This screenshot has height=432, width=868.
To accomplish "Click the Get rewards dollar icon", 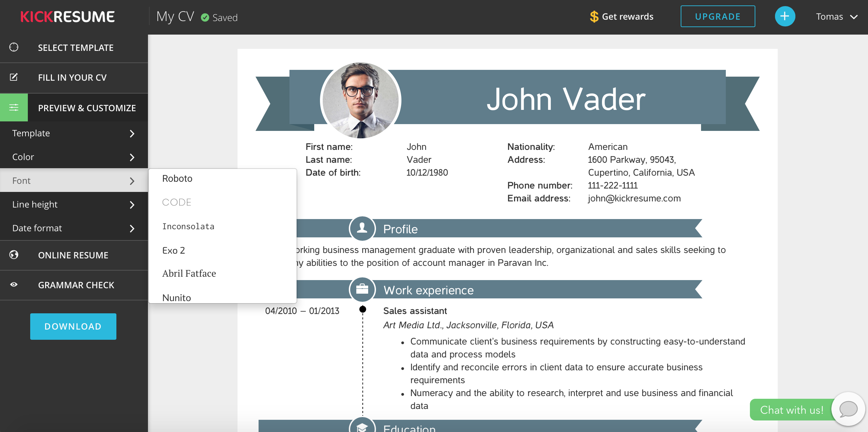I will tap(594, 17).
